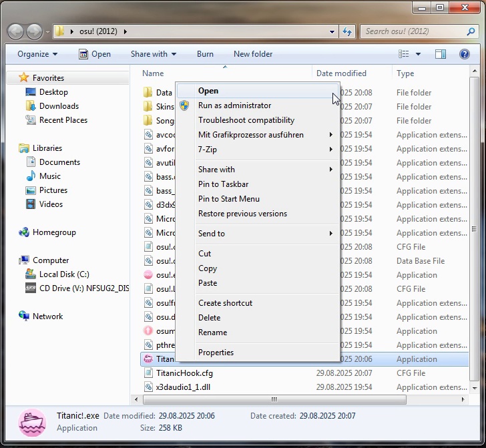Select the x3daudio1_1.dll file name

(183, 387)
